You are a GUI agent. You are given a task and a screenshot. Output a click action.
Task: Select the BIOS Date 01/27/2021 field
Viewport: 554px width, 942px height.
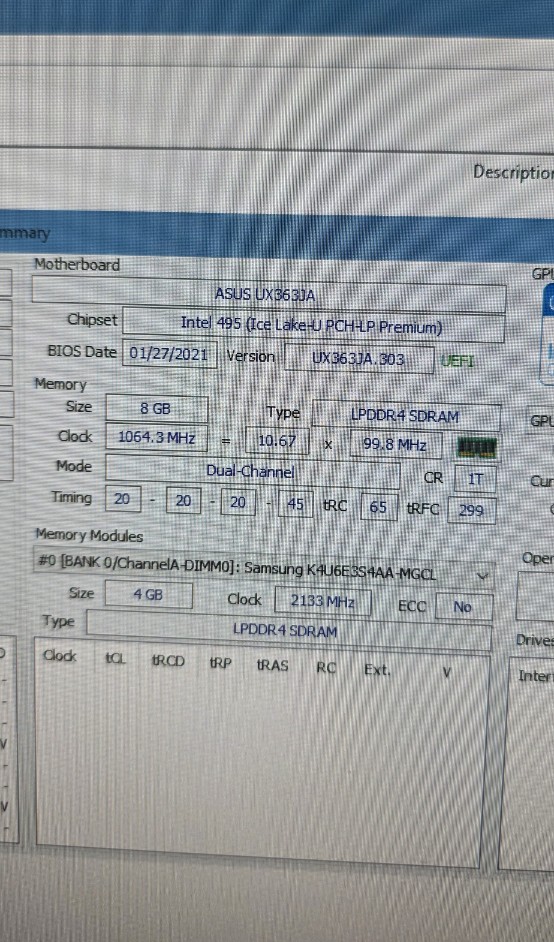(x=169, y=354)
